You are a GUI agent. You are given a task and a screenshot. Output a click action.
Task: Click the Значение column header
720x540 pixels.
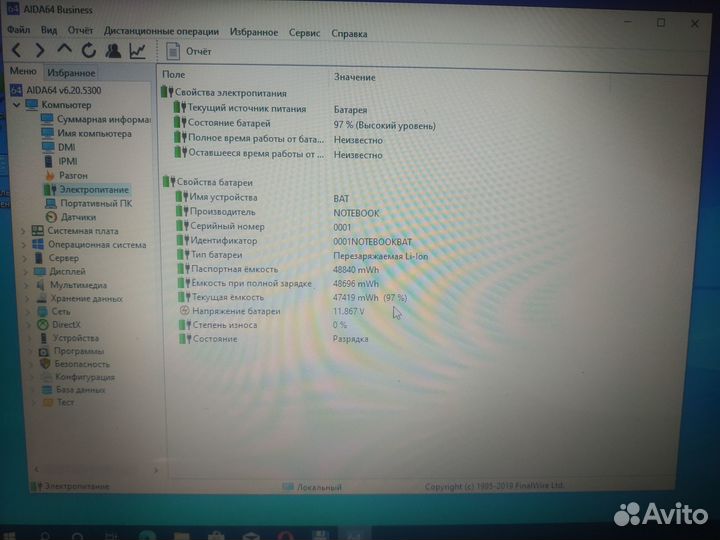click(x=354, y=77)
